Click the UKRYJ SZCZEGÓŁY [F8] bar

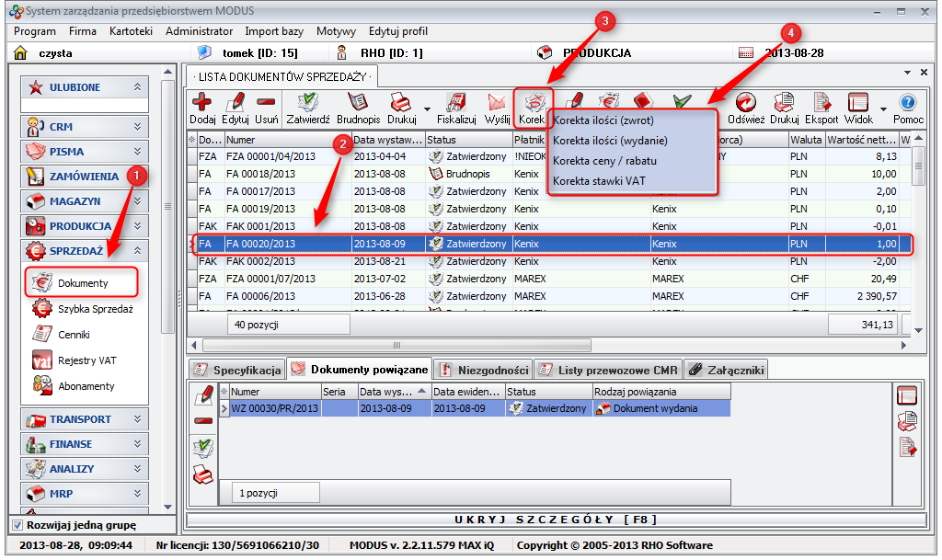[552, 520]
